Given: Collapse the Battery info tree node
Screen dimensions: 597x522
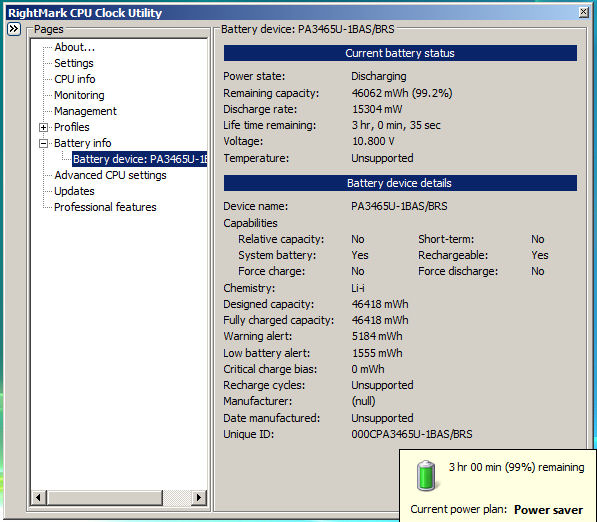Looking at the screenshot, I should pos(43,144).
